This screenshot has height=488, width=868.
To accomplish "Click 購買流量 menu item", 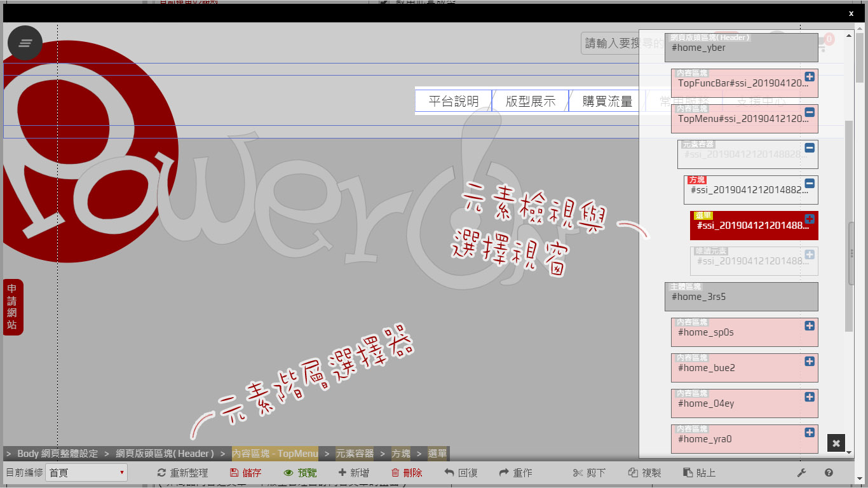I will 607,101.
